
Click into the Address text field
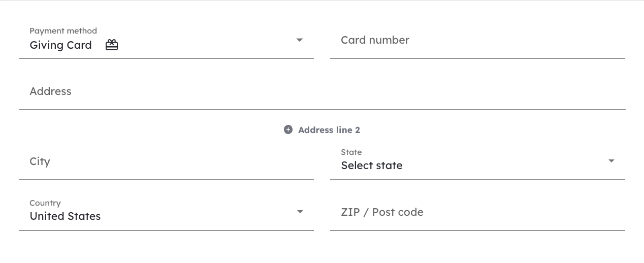click(322, 91)
